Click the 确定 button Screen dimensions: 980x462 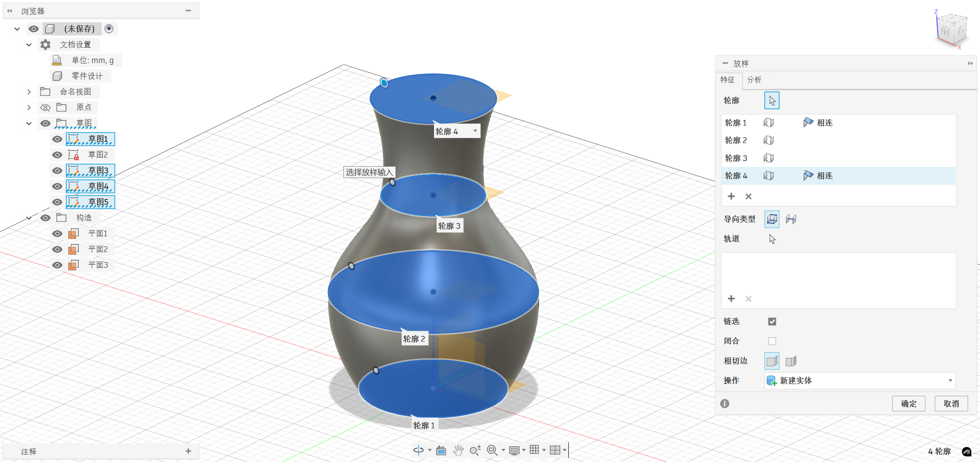tap(909, 403)
